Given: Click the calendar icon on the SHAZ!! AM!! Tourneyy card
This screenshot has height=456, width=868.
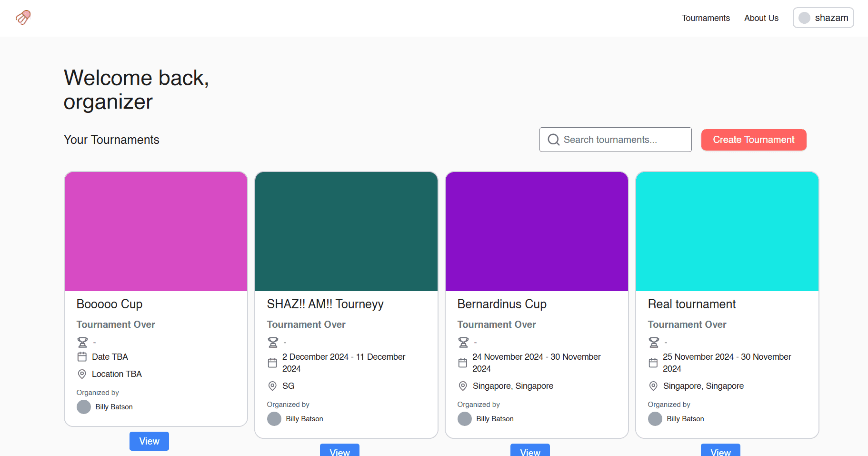Looking at the screenshot, I should pos(272,363).
